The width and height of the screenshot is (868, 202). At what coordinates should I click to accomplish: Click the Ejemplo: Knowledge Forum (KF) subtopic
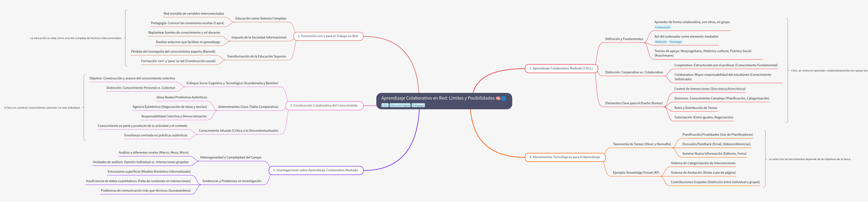point(636,173)
